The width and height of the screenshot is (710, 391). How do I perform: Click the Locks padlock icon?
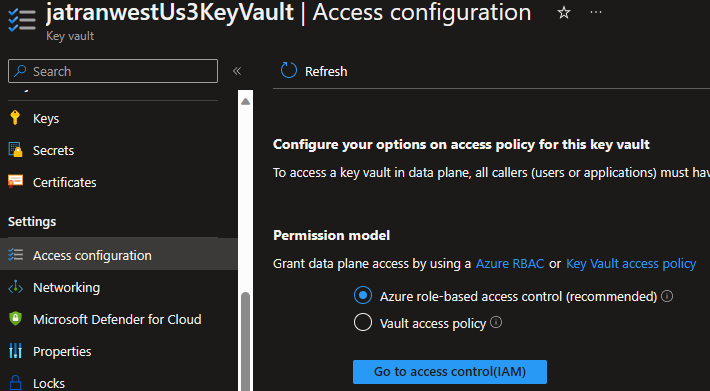coord(15,382)
